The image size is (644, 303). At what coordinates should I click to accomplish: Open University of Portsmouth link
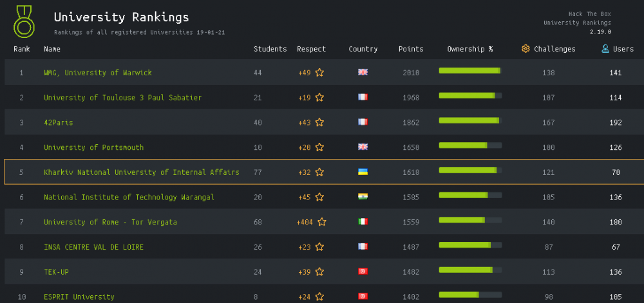click(x=93, y=147)
